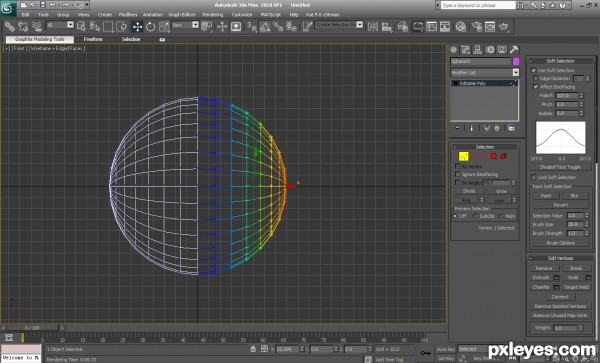
Task: Click the Align tool icon
Action: click(x=386, y=26)
